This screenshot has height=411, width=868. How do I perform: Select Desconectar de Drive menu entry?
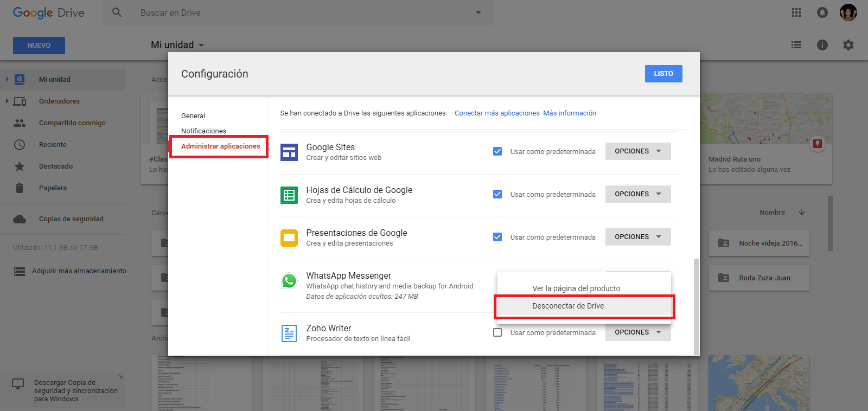point(584,306)
